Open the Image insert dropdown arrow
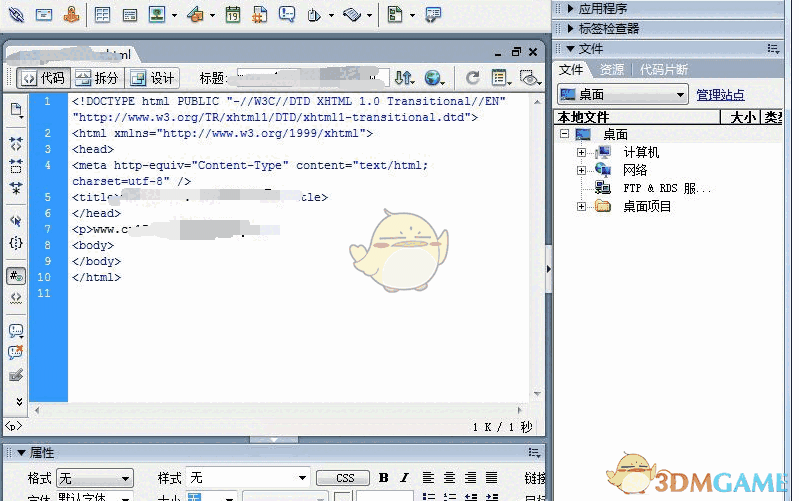 174,15
